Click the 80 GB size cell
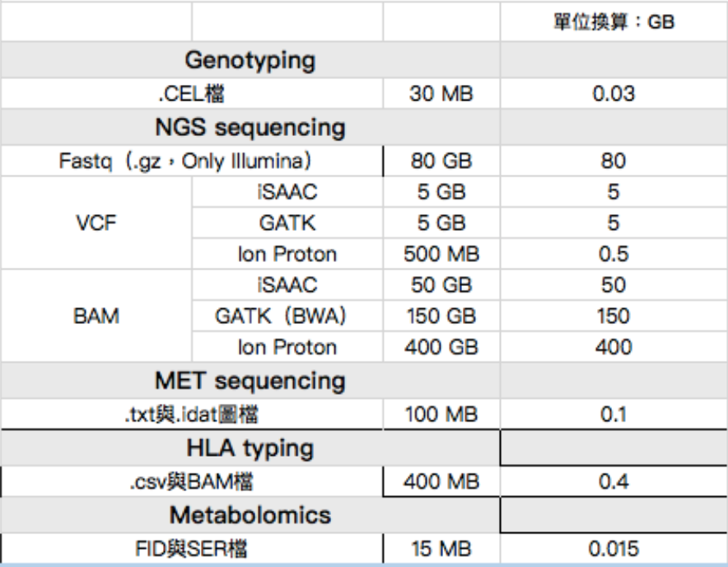This screenshot has width=728, height=567. pyautogui.click(x=441, y=162)
